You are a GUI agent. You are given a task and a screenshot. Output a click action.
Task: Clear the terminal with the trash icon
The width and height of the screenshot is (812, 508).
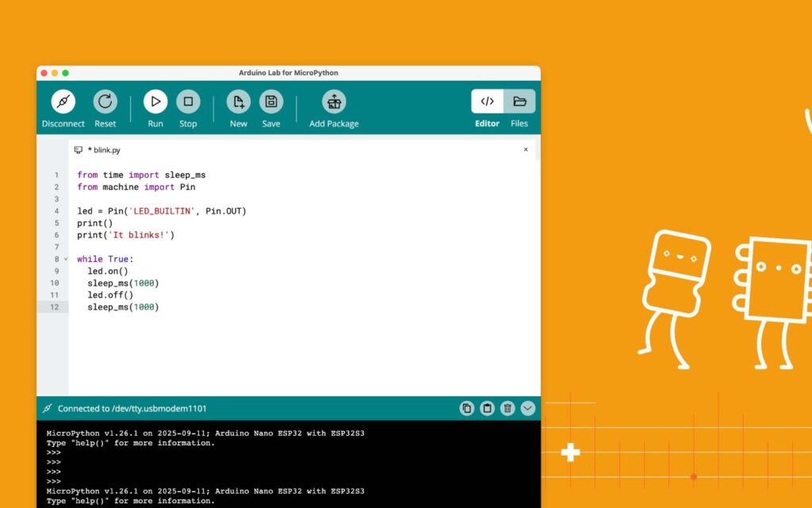[x=507, y=409]
